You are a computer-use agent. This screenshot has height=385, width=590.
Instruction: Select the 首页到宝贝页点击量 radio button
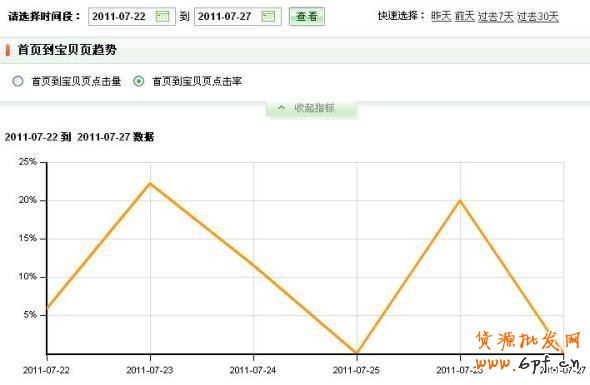pyautogui.click(x=18, y=81)
